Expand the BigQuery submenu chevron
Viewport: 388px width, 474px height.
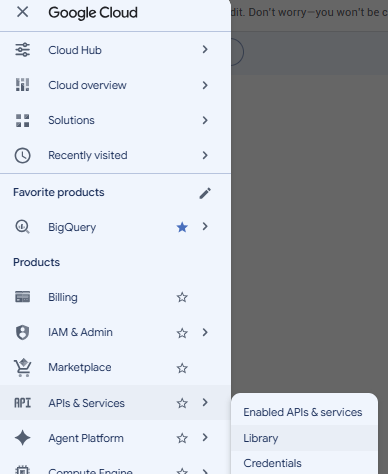pyautogui.click(x=205, y=226)
